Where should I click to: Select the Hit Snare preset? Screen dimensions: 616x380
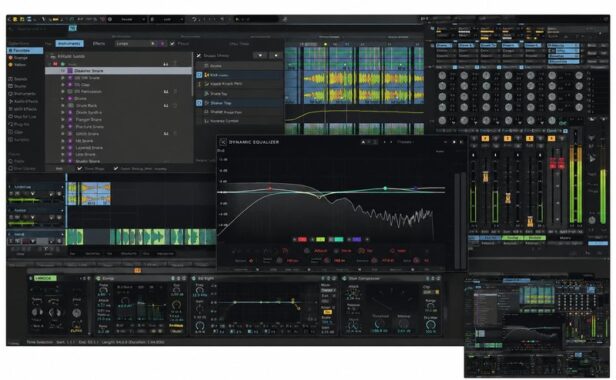coord(84,141)
